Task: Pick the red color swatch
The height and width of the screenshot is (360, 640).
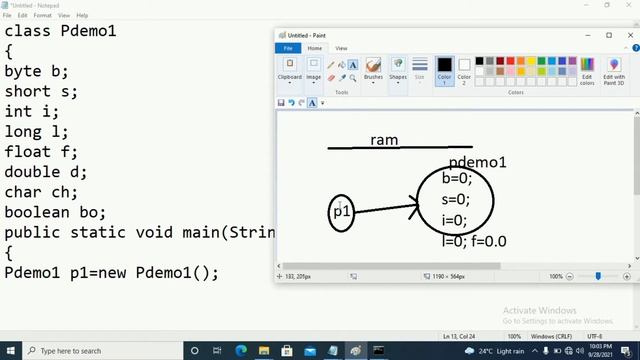Action: [510, 61]
